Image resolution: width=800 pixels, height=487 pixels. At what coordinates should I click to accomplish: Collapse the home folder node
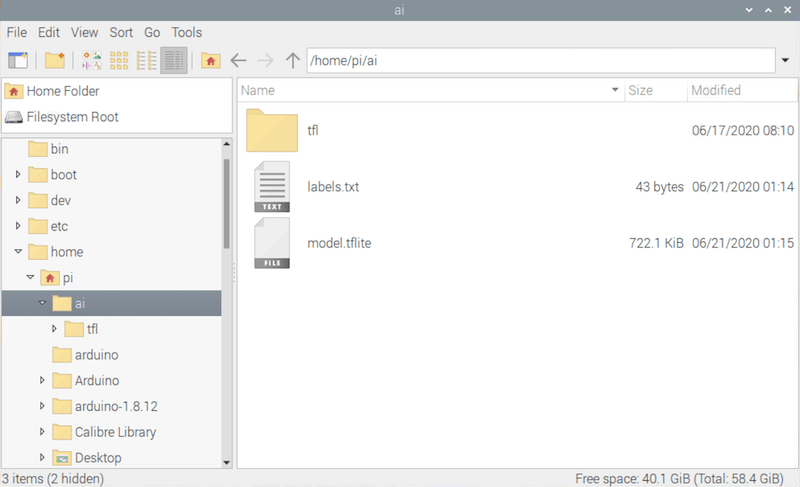[x=18, y=251]
